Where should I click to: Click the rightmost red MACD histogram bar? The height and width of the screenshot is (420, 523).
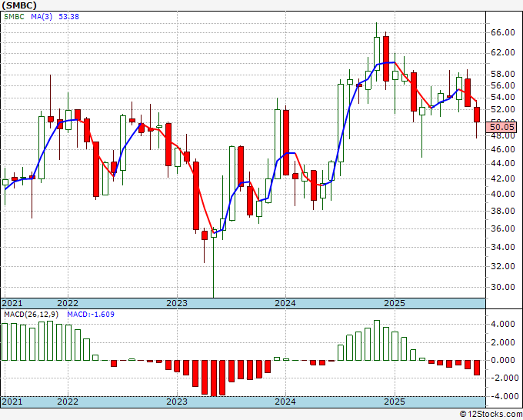(x=477, y=367)
